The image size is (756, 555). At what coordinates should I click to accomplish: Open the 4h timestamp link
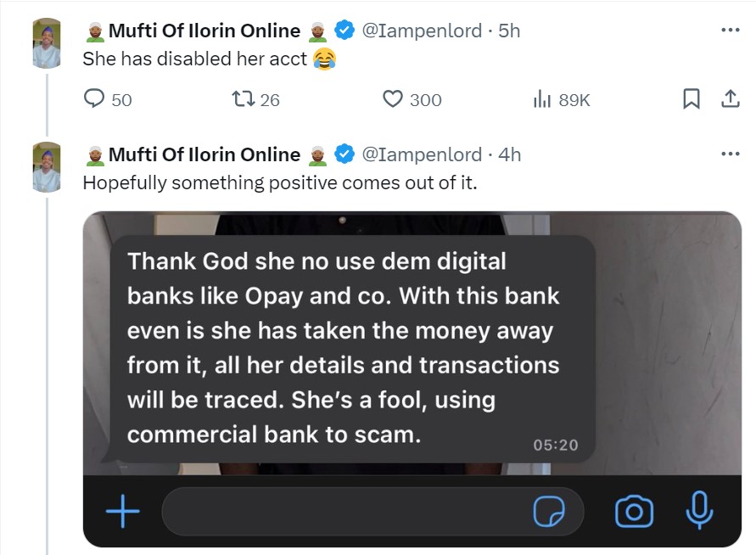tap(510, 154)
